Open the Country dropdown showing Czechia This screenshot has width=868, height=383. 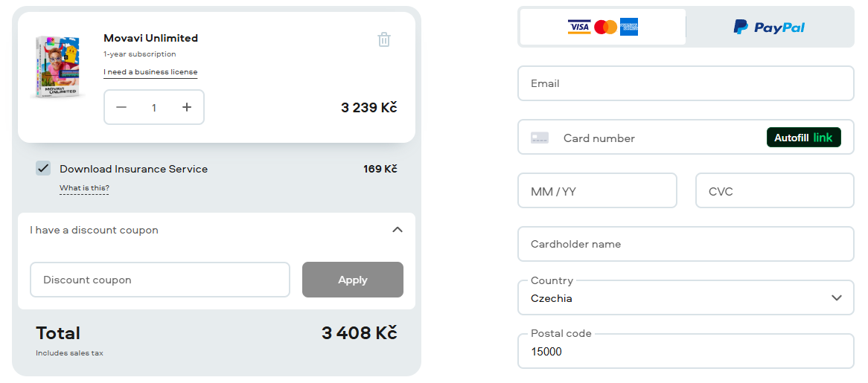(686, 297)
